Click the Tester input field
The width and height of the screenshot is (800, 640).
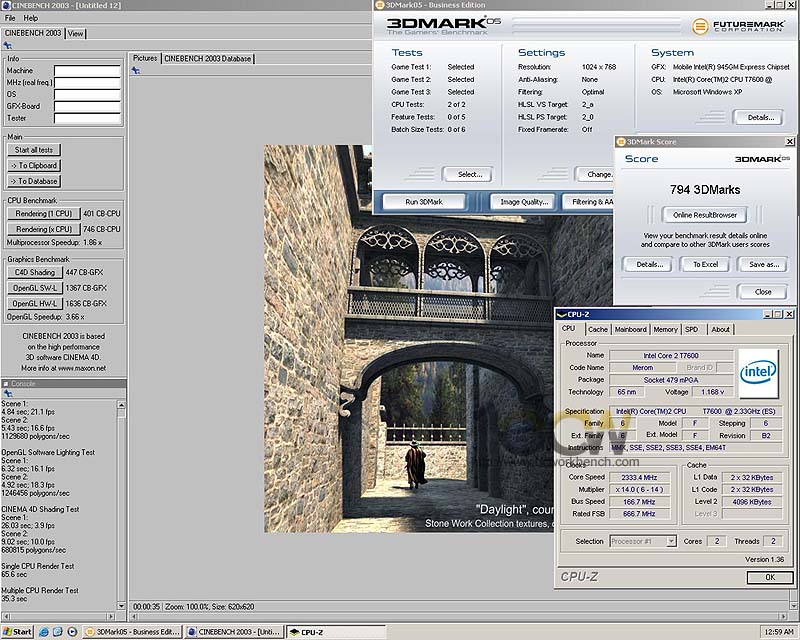pyautogui.click(x=87, y=118)
